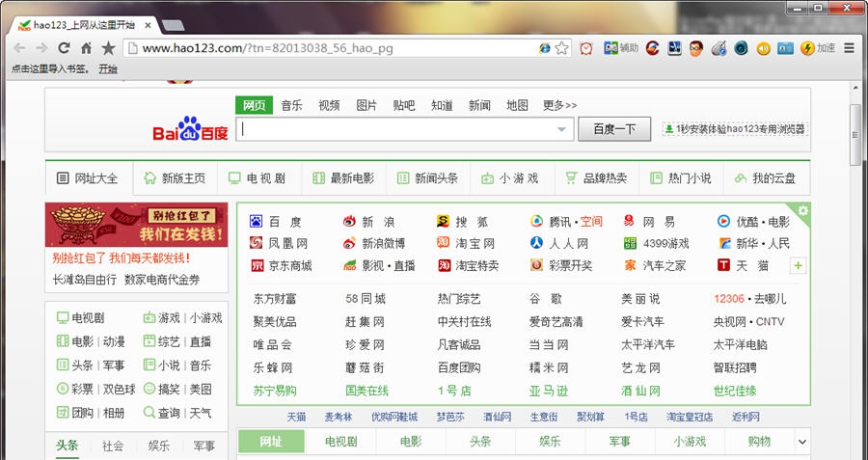Click the cartoon face with glasses extension
Screen dimensions: 868x460
[x=695, y=48]
